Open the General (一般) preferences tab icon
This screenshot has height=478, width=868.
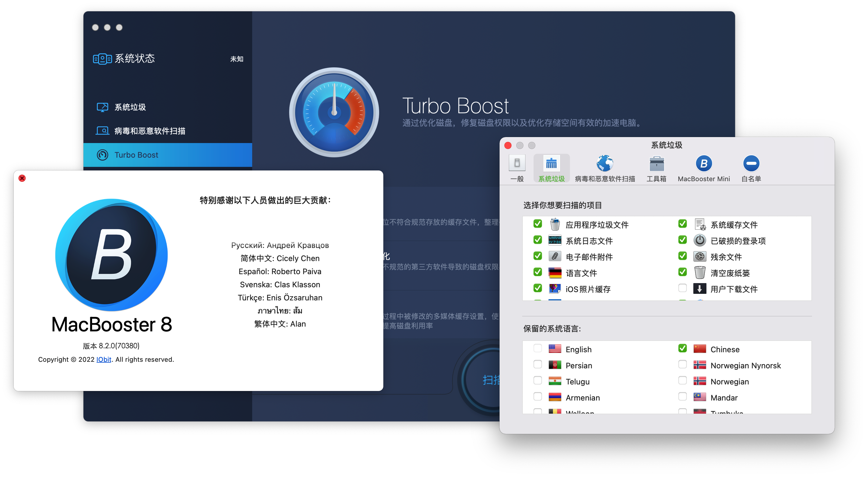tap(517, 164)
